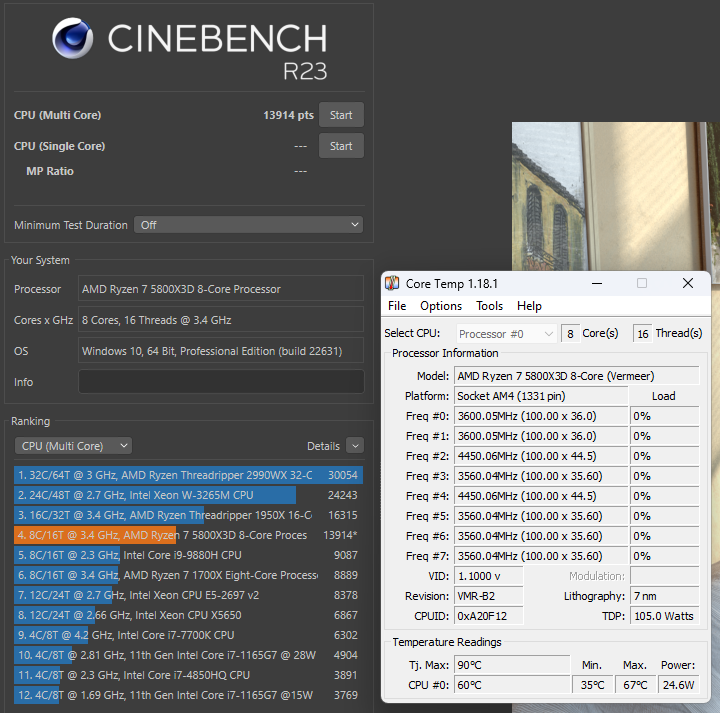Expand the ranking Details dropdown arrow
The height and width of the screenshot is (713, 720).
tap(355, 446)
